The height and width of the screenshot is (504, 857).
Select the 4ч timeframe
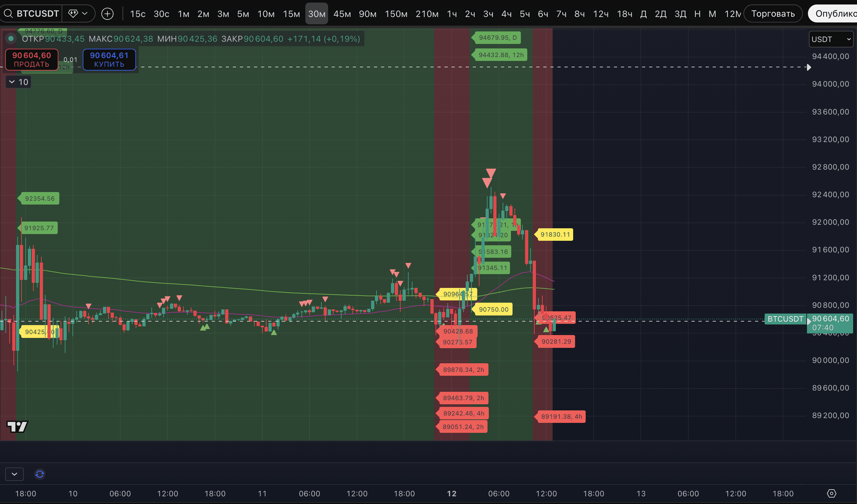[506, 14]
